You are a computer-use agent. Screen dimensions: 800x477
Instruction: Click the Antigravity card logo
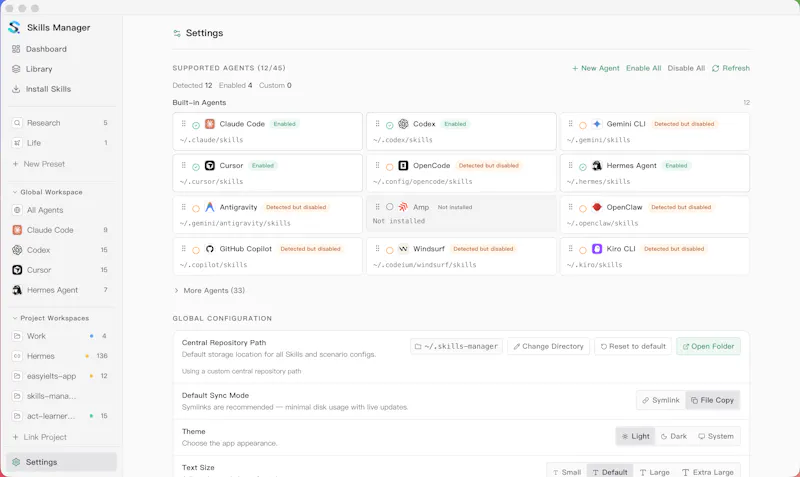(x=210, y=207)
